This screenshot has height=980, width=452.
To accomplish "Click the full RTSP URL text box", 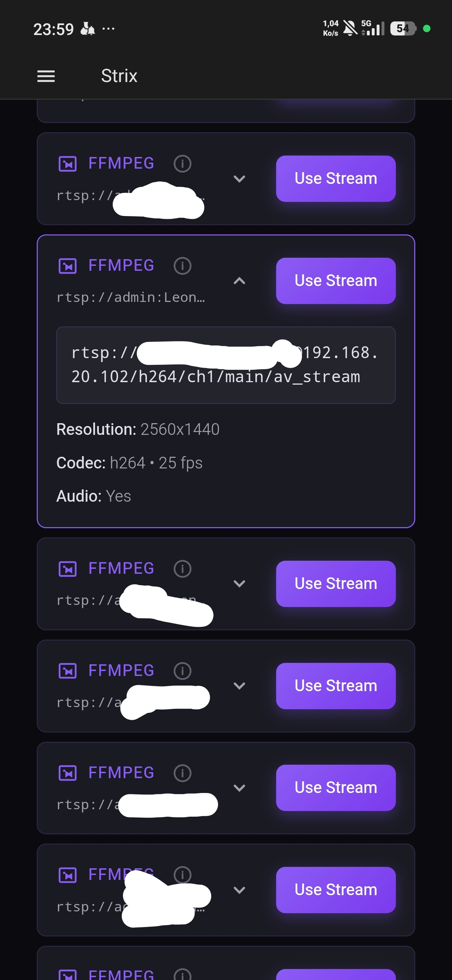I will click(226, 365).
